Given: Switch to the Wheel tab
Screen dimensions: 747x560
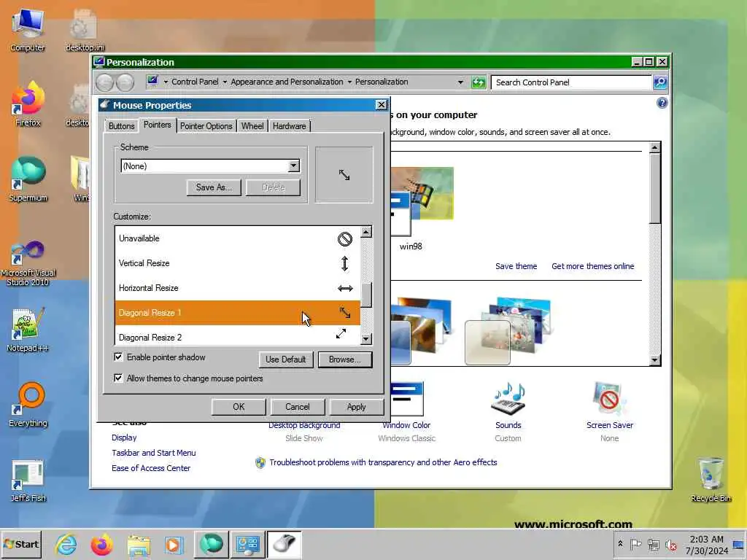Looking at the screenshot, I should (252, 126).
